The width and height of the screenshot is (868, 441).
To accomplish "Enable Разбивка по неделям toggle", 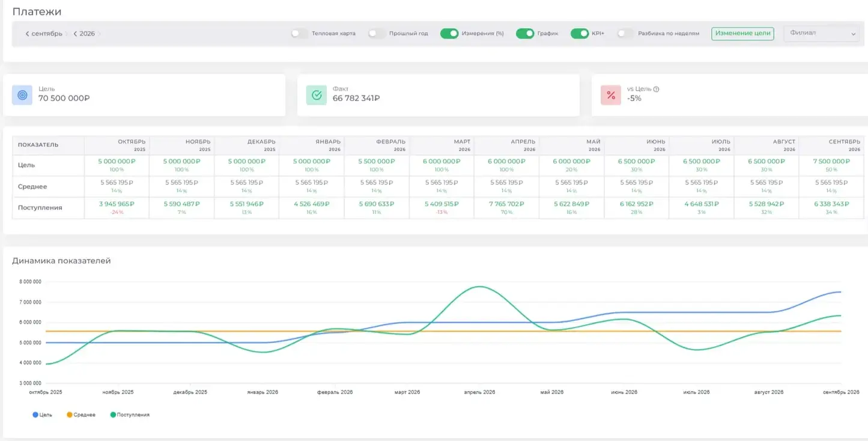I will [x=625, y=34].
